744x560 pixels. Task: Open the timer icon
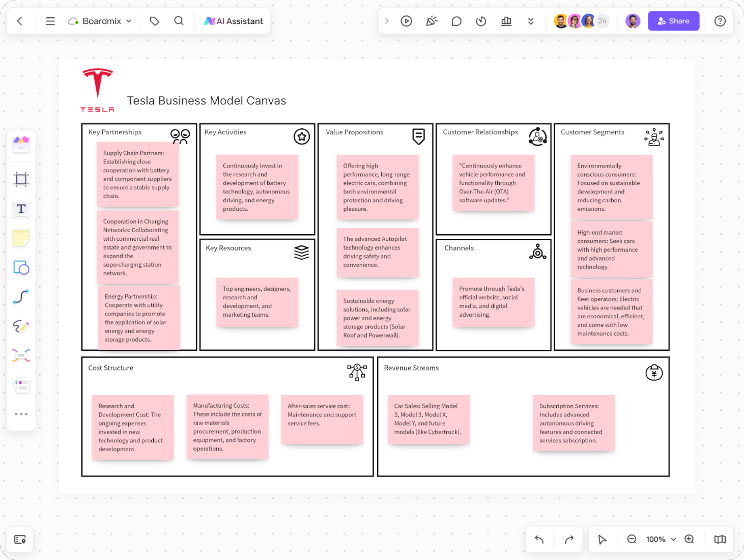click(481, 21)
